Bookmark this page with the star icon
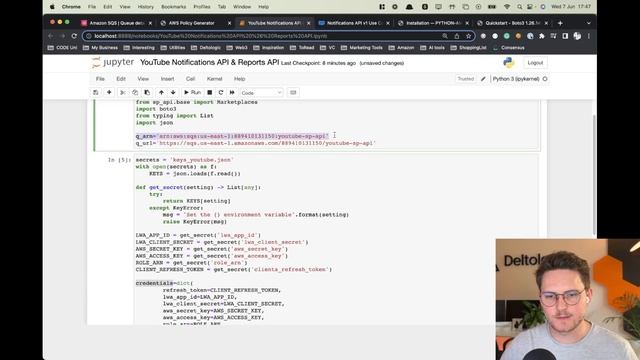640x360 pixels. coord(468,36)
